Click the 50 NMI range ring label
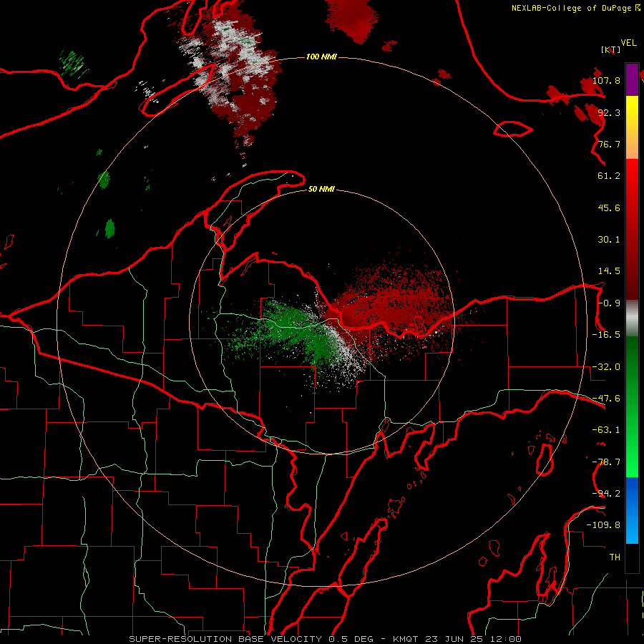The image size is (644, 644). [321, 189]
